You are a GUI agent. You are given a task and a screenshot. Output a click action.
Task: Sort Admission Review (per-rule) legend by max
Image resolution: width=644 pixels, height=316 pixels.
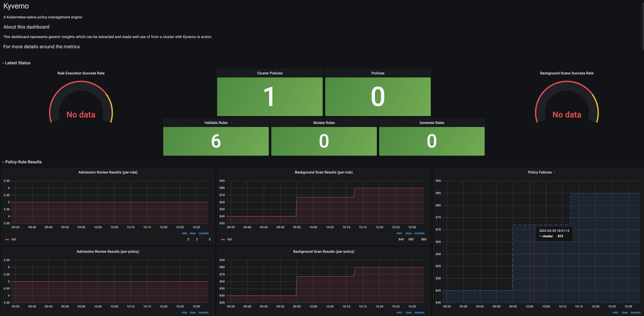tap(193, 233)
